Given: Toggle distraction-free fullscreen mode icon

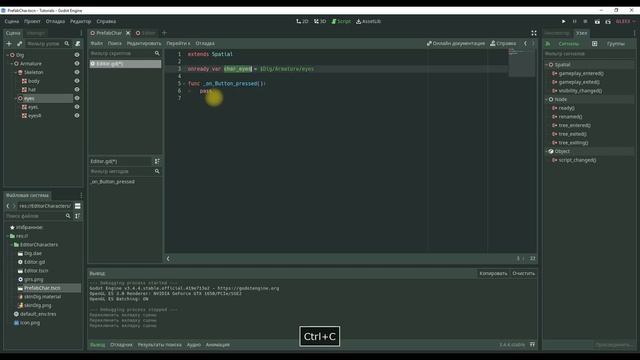Looking at the screenshot, I should pyautogui.click(x=534, y=33).
